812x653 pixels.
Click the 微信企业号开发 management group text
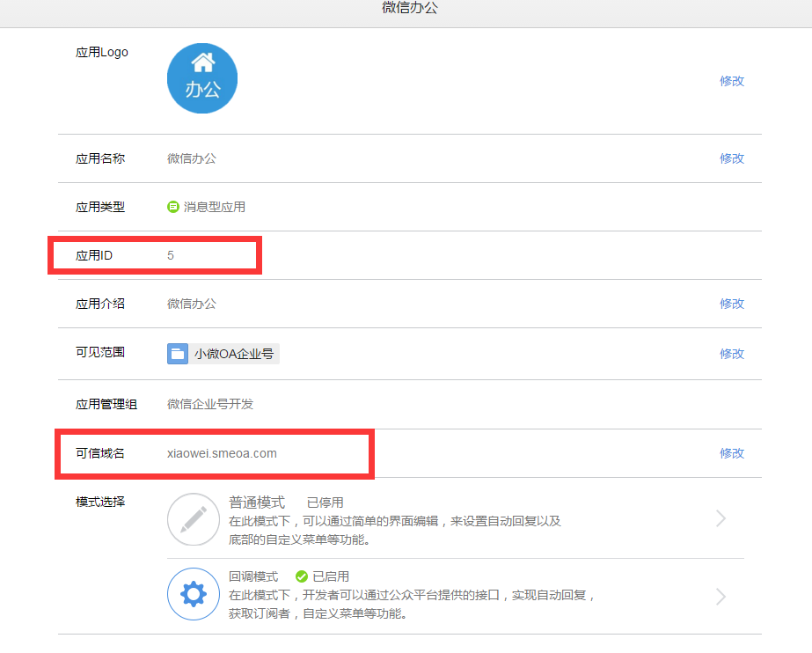tap(210, 404)
